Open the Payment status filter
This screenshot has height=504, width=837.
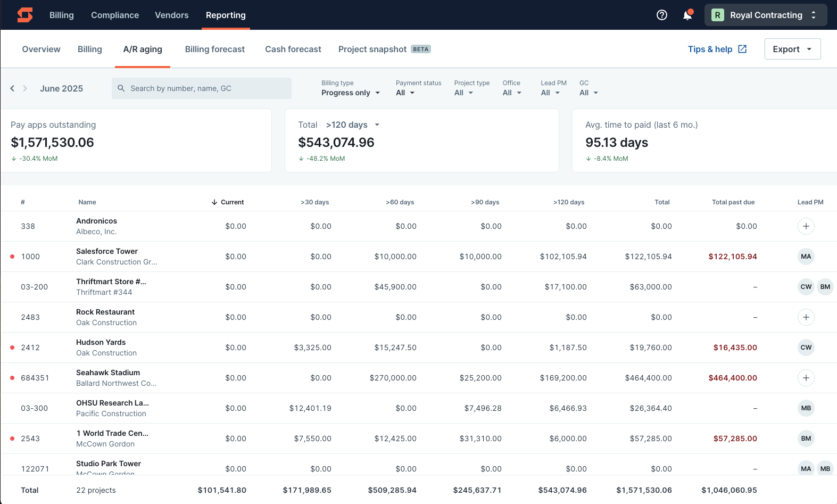click(405, 93)
